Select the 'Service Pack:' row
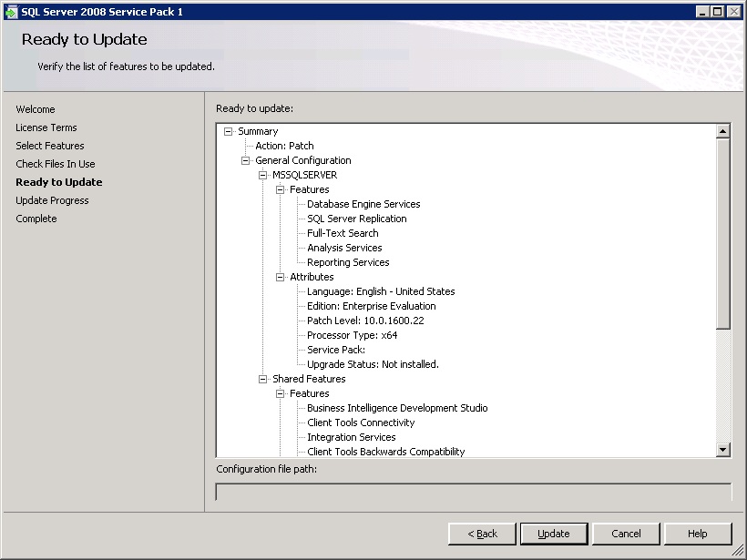Viewport: 747px width, 560px height. [336, 350]
